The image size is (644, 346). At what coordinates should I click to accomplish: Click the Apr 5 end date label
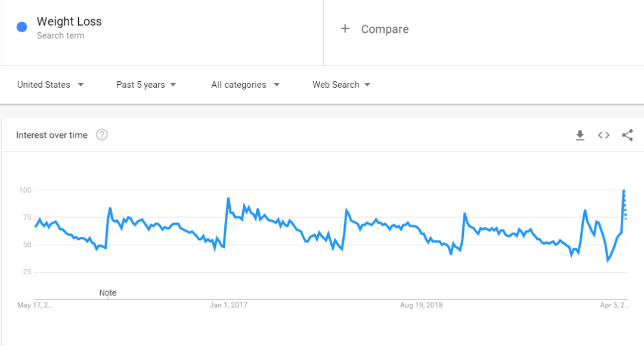pyautogui.click(x=614, y=305)
